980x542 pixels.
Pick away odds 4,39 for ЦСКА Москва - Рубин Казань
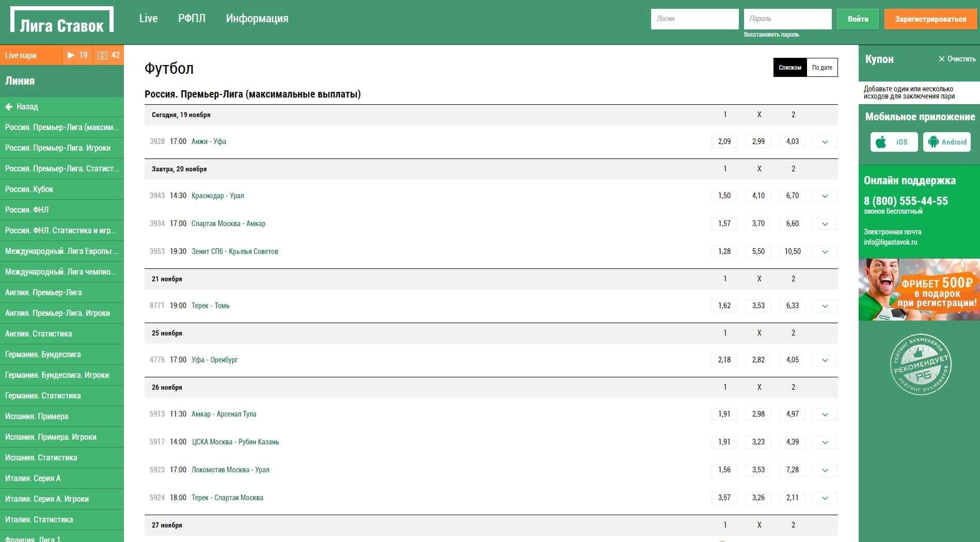pos(793,442)
